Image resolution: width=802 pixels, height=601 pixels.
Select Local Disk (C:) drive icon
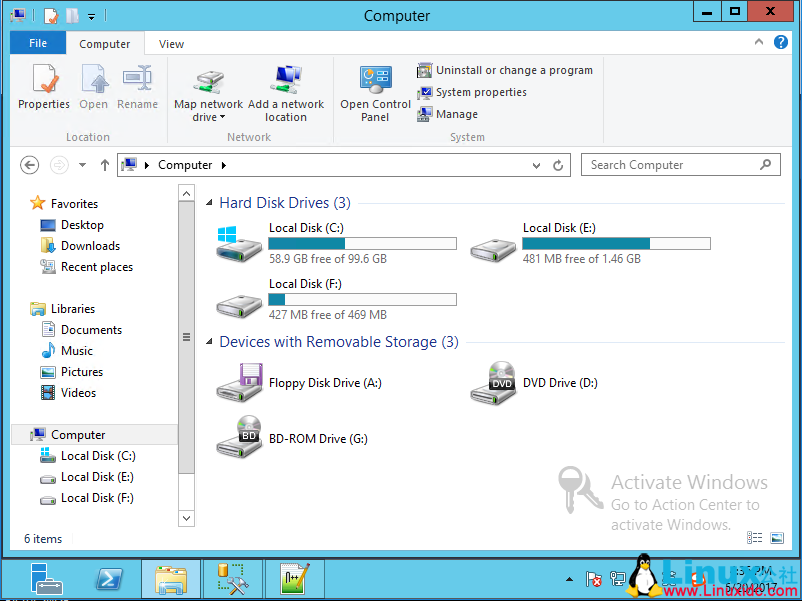click(239, 243)
